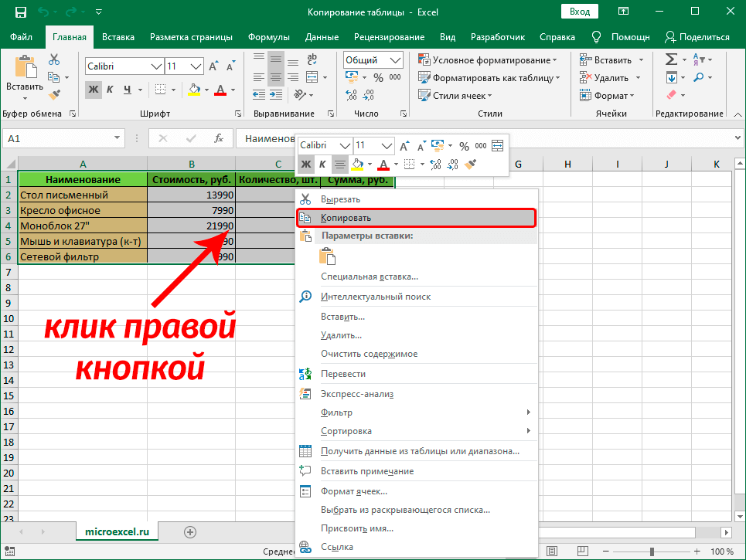Apply percent style from the mini toolbar
Screen dimensions: 746x560
click(x=464, y=145)
